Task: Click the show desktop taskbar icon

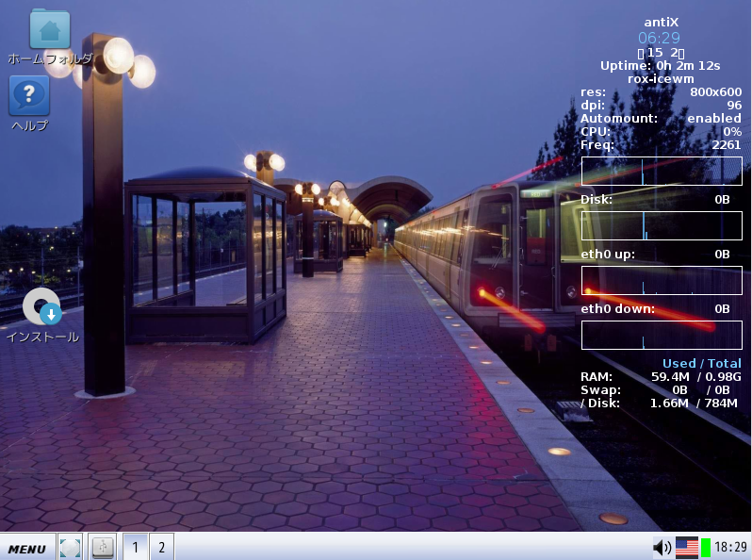Action: 70,547
